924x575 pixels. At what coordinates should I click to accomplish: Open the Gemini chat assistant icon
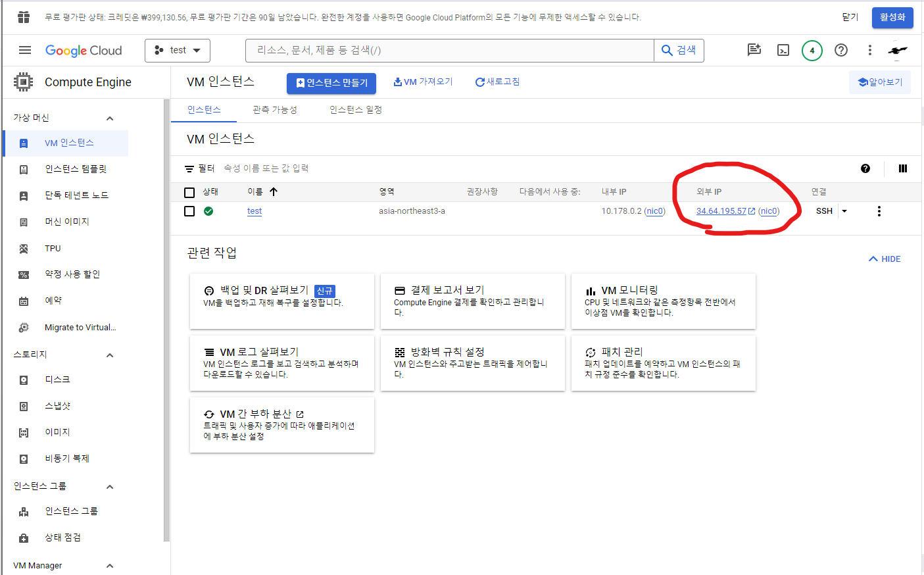pos(754,50)
